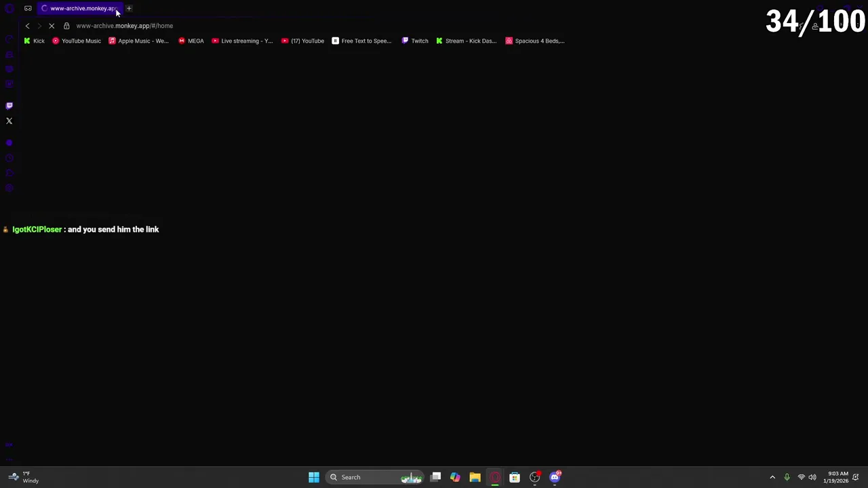Open the (17) YouTube bookmark
The width and height of the screenshot is (868, 488).
pos(302,41)
